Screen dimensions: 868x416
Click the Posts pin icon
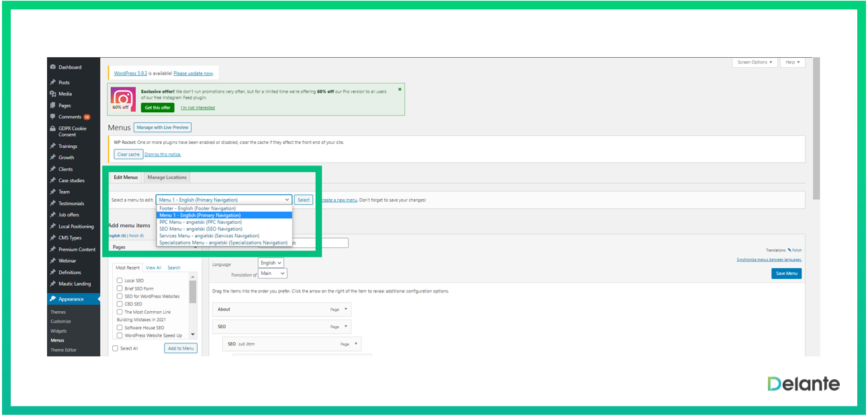click(52, 82)
